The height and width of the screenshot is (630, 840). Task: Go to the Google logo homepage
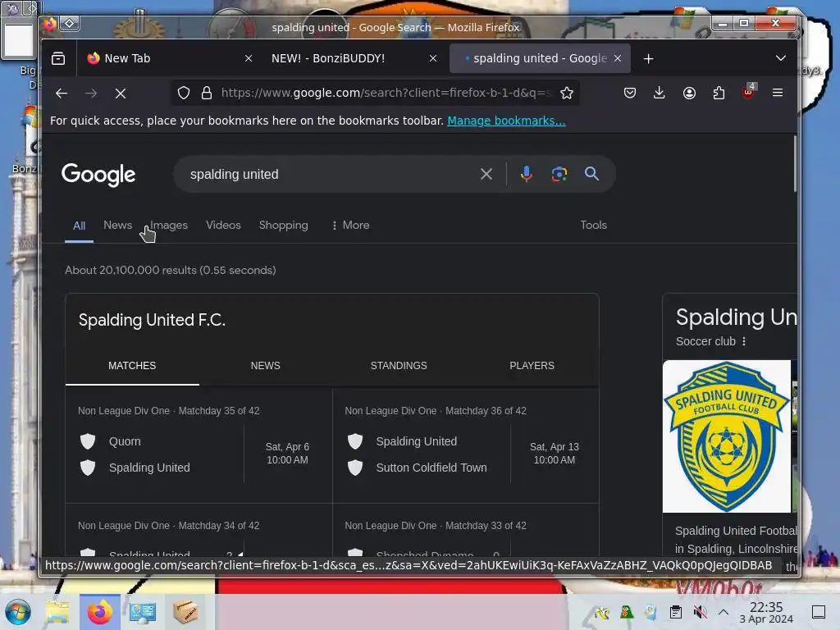[98, 176]
